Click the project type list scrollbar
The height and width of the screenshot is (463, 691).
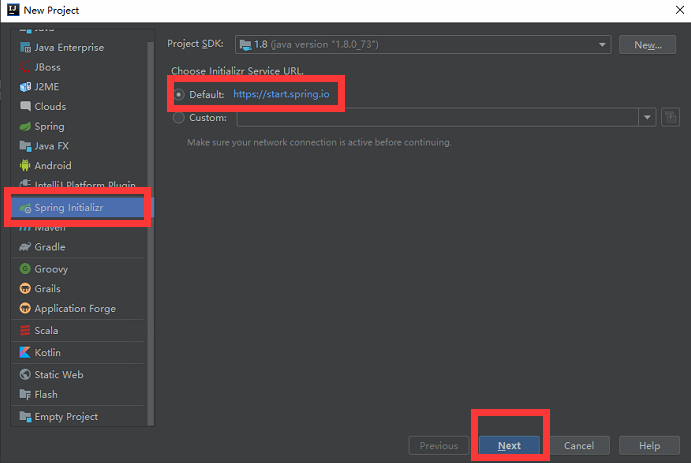(150, 233)
